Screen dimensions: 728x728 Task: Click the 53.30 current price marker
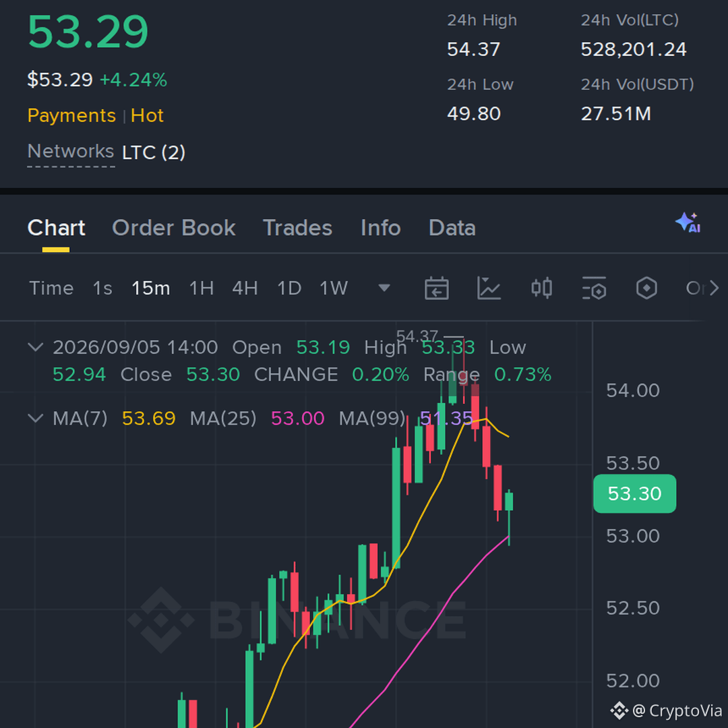click(635, 493)
